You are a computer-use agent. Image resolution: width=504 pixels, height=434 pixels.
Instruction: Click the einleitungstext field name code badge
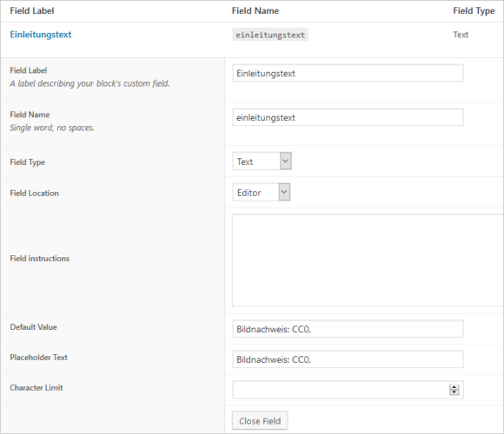coord(270,35)
